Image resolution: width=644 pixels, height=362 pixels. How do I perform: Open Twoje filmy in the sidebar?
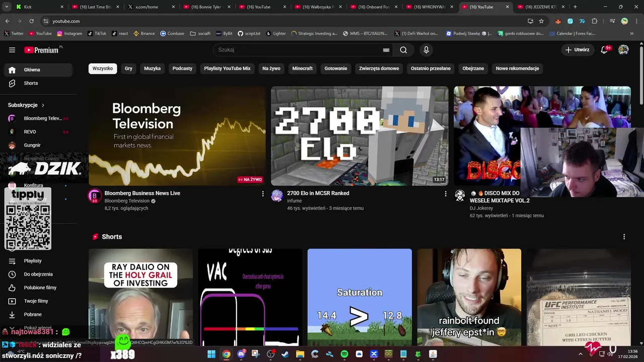click(x=39, y=301)
